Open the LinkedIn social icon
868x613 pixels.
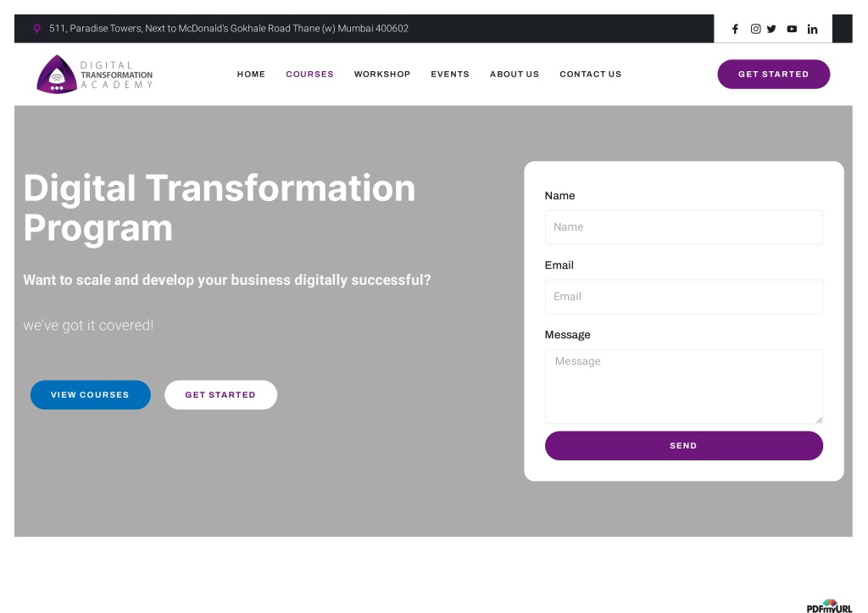812,29
